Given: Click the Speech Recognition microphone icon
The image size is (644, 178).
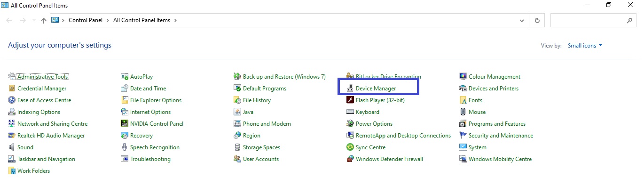Looking at the screenshot, I should coord(125,147).
